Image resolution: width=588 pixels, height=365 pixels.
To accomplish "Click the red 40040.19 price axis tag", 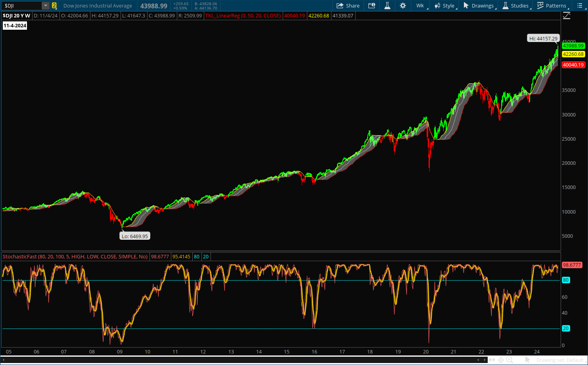I will (573, 65).
